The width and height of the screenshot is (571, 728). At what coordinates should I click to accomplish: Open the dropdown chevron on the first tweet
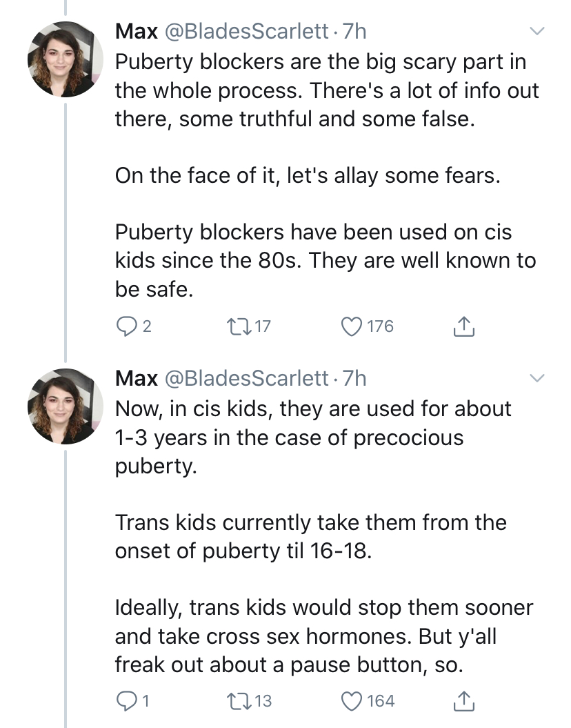point(537,31)
